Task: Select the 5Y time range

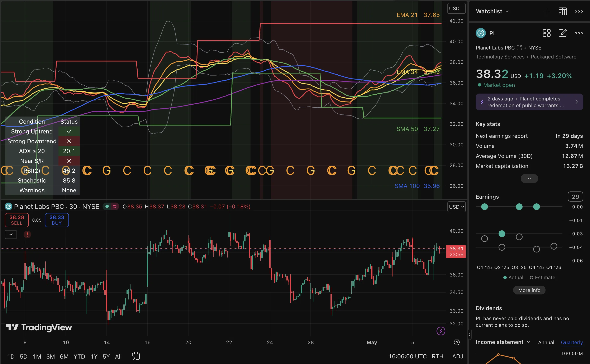Action: coord(106,356)
